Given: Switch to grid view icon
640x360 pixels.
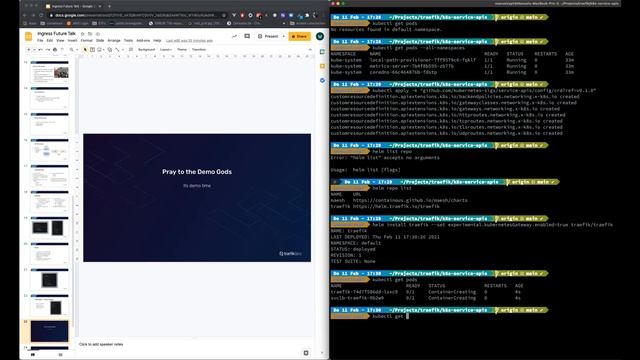Looking at the screenshot, I should (60, 355).
